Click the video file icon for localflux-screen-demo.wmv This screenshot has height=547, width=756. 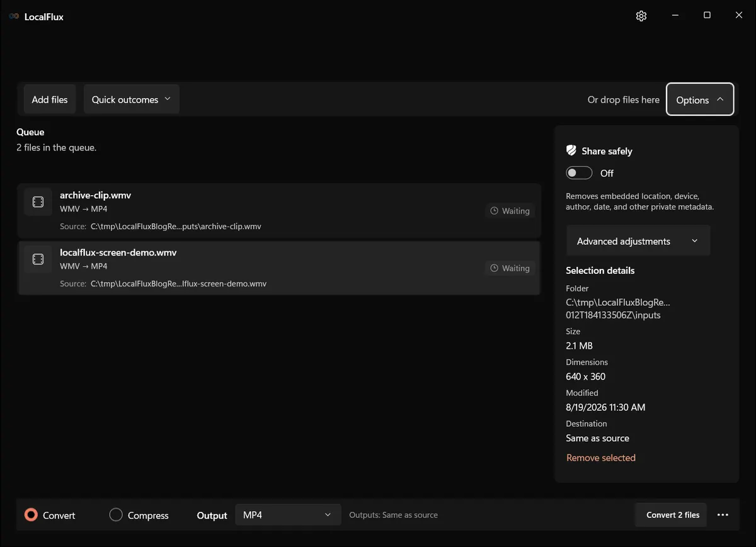click(x=38, y=259)
